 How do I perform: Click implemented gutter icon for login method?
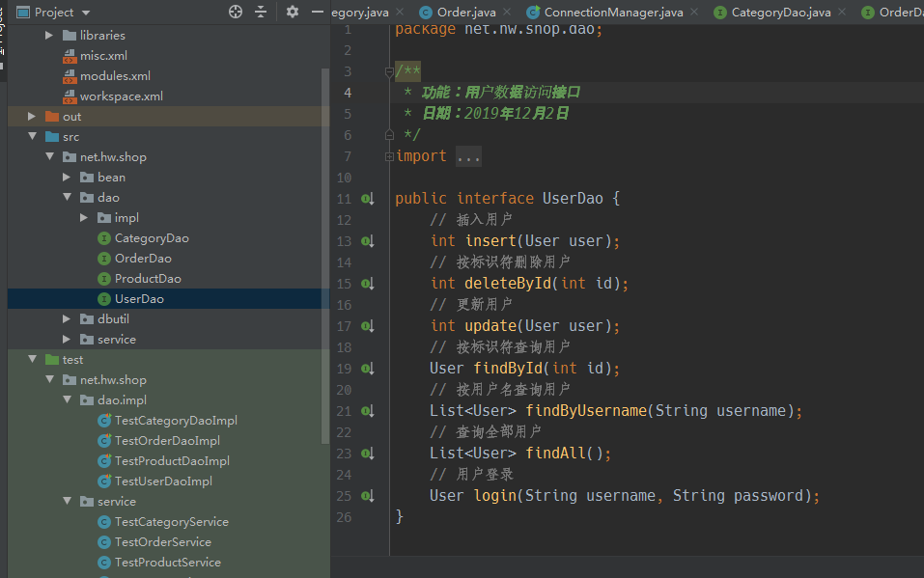(367, 496)
